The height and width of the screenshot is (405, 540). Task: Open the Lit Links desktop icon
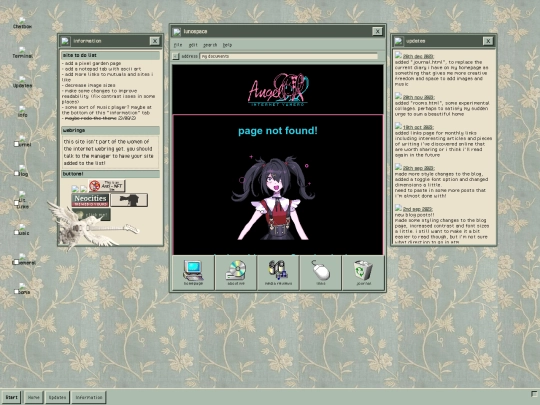[23, 201]
